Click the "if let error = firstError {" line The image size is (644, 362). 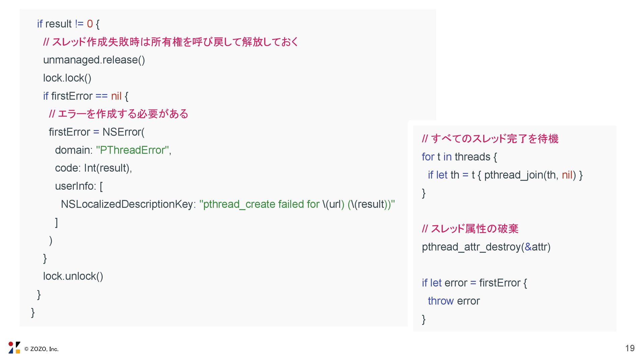[x=474, y=283]
